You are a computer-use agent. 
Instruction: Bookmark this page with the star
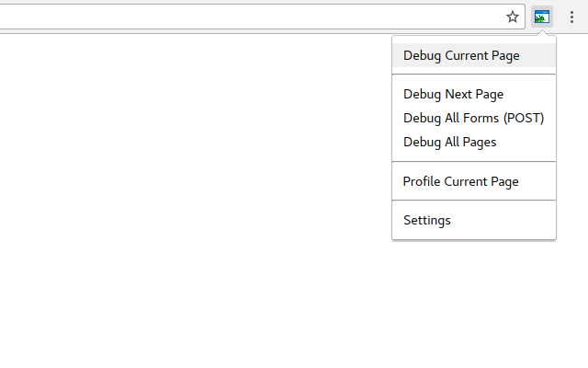tap(513, 17)
